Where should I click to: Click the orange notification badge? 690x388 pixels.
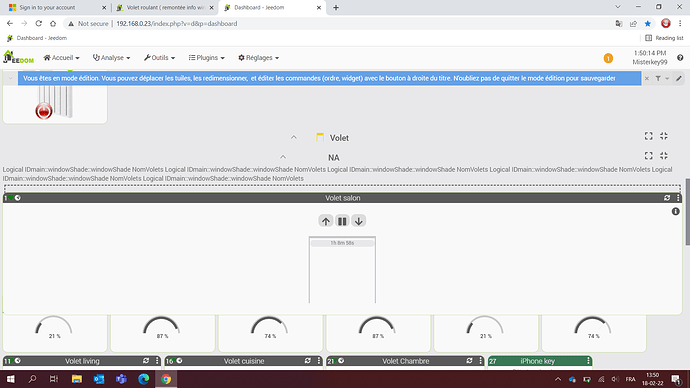[608, 58]
